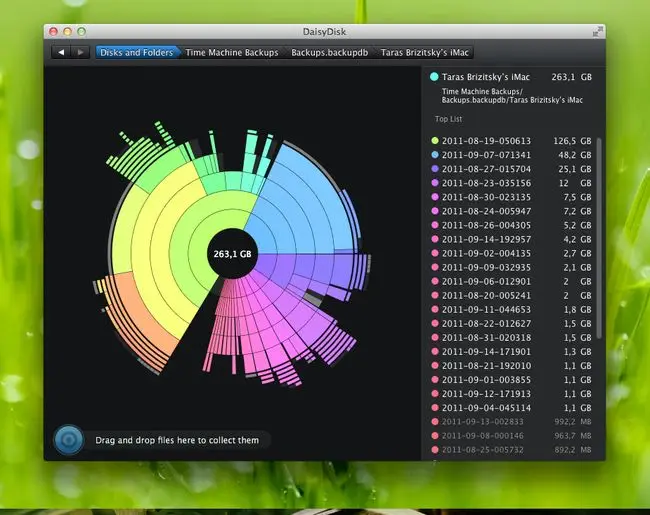This screenshot has height=515, width=650.
Task: Select backup 2011-09-13-002833
Action: [512, 422]
